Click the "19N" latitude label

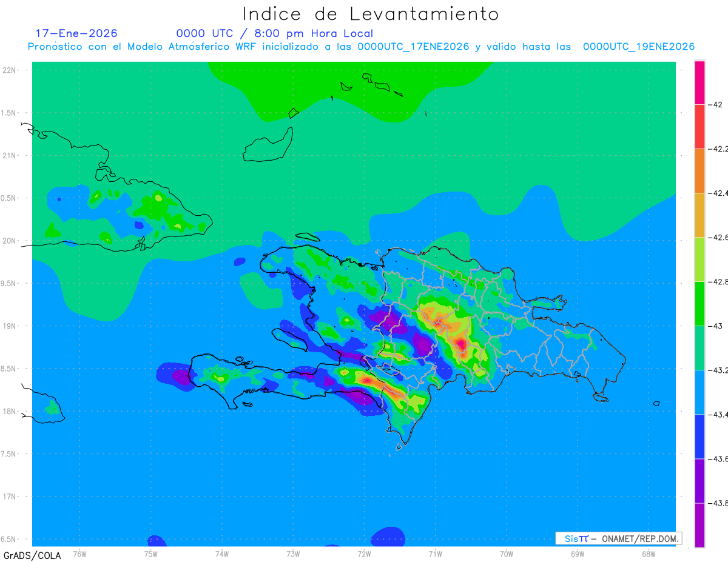[x=10, y=326]
